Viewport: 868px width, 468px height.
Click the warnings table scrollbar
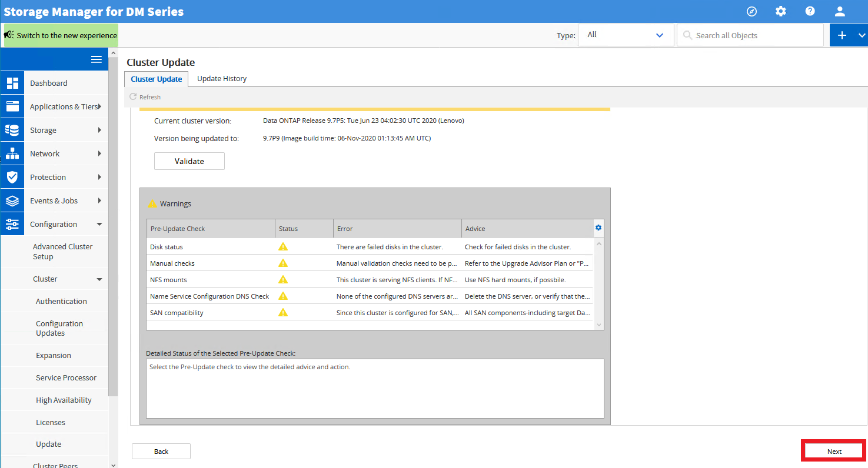click(x=599, y=284)
